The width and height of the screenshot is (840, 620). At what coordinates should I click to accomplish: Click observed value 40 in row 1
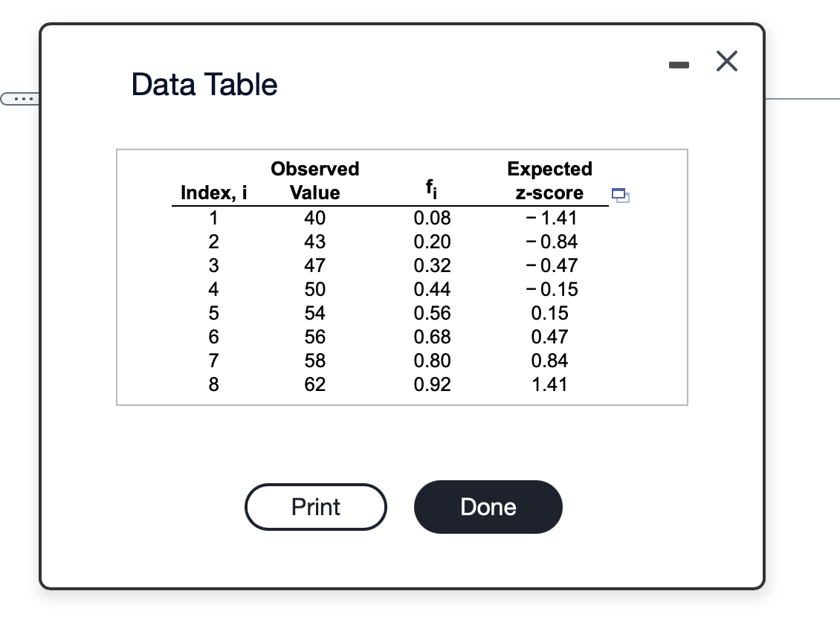click(314, 218)
